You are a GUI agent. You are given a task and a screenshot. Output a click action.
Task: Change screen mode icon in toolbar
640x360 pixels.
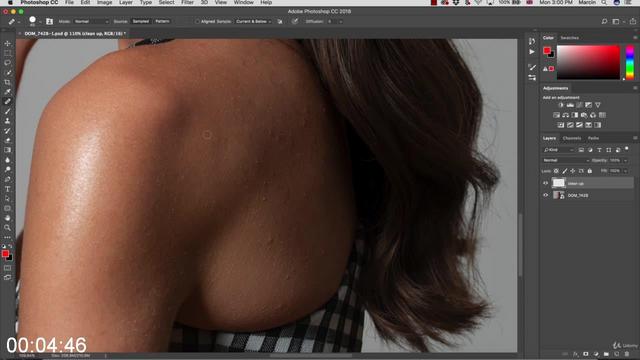click(x=7, y=278)
